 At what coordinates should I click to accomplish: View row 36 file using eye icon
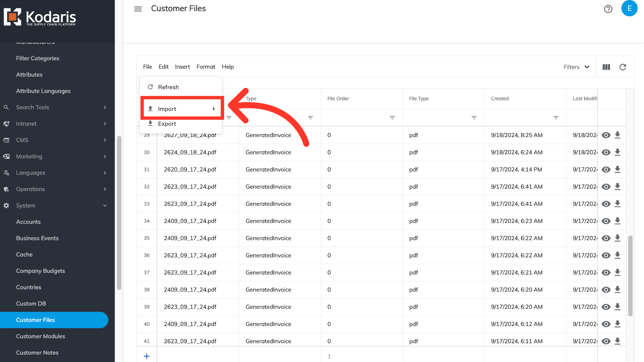(x=606, y=255)
